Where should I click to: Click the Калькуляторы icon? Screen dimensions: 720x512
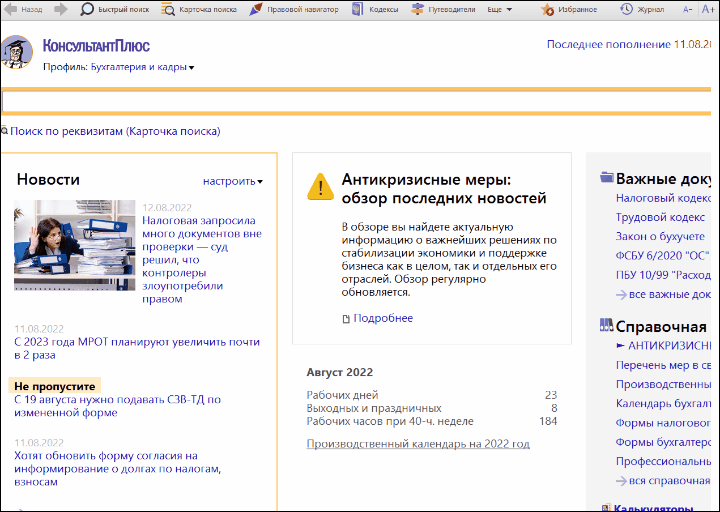click(607, 507)
